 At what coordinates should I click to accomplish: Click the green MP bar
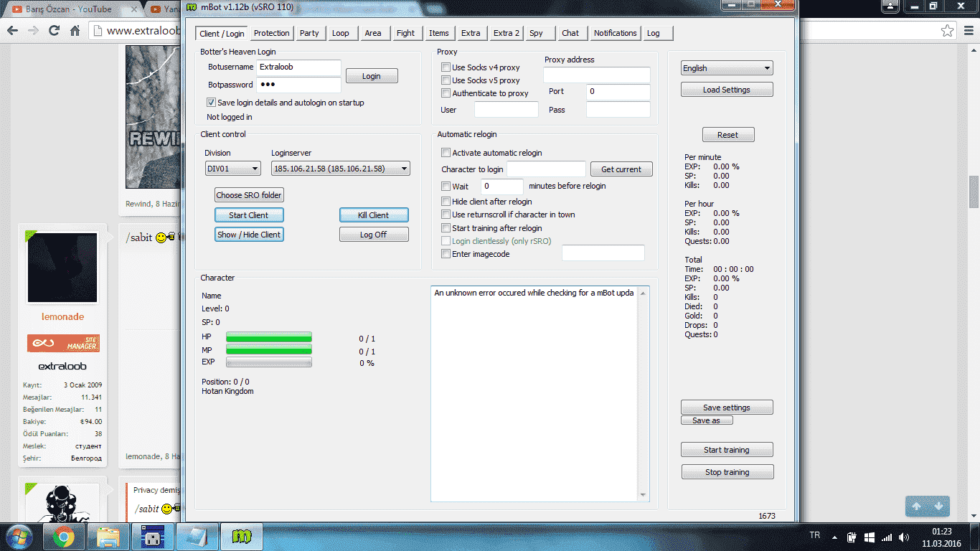click(269, 349)
